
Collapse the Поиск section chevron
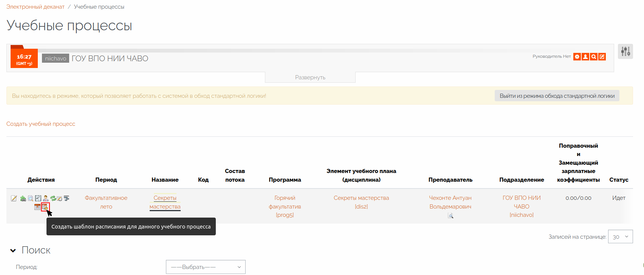(x=13, y=250)
